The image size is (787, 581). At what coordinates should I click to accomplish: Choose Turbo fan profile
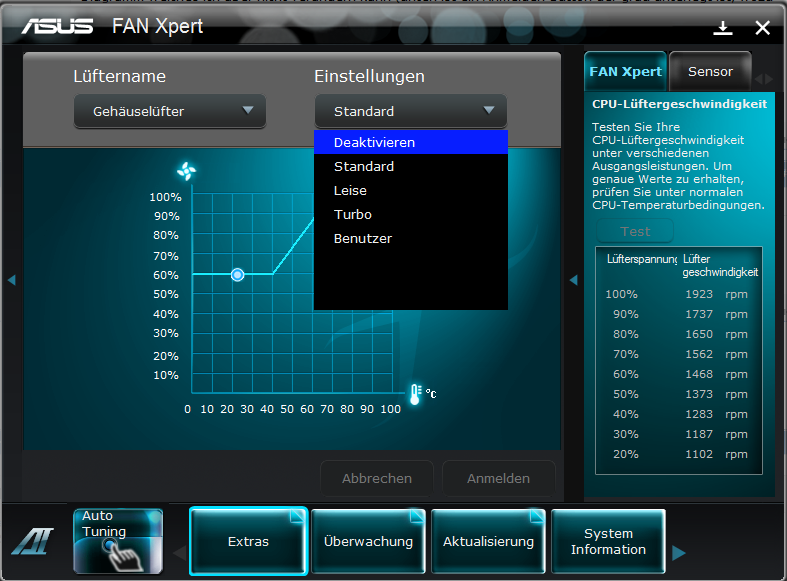(x=411, y=215)
